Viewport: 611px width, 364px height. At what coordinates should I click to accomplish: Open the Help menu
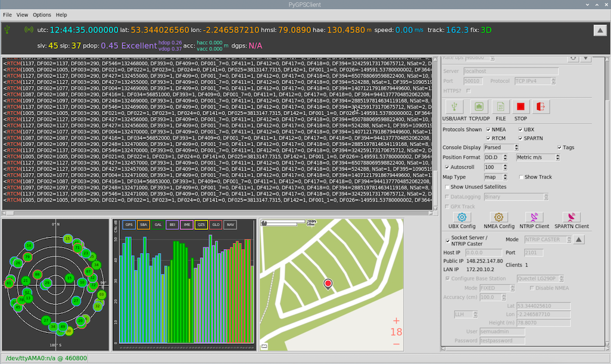point(61,15)
